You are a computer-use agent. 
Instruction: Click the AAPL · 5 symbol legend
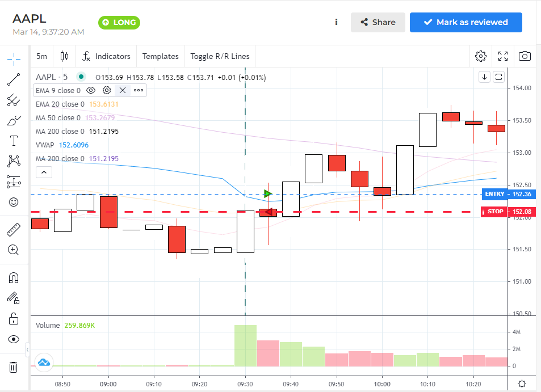pos(52,77)
